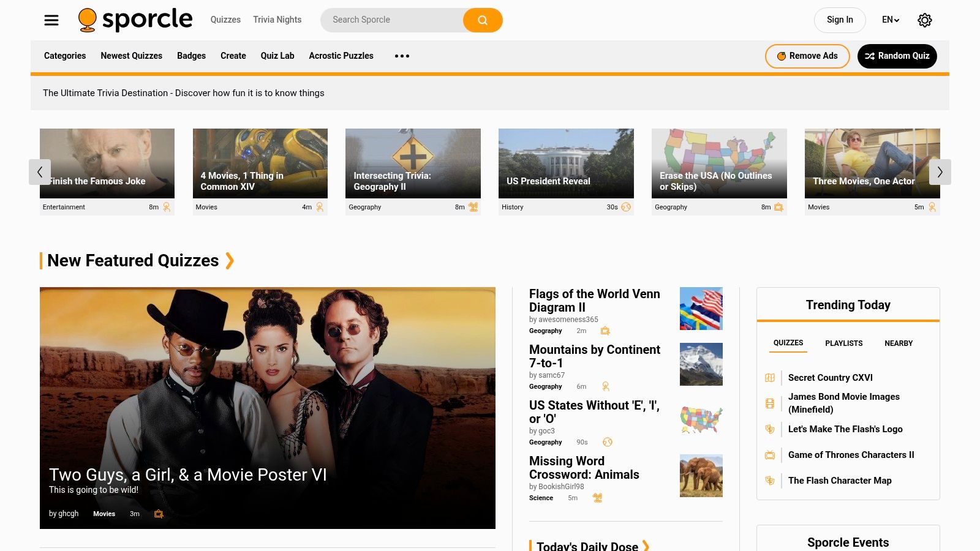The height and width of the screenshot is (551, 980).
Task: Click film icon beside James Bond Movie Images
Action: (x=770, y=403)
